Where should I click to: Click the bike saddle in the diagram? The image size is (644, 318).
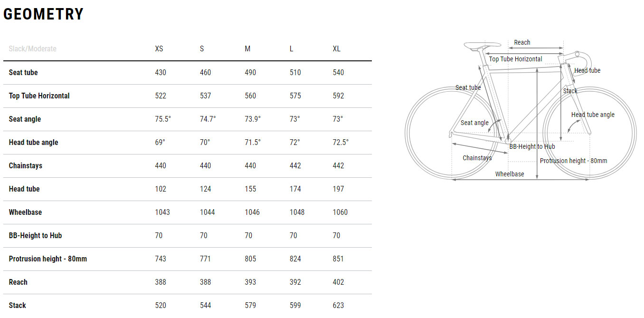point(475,46)
